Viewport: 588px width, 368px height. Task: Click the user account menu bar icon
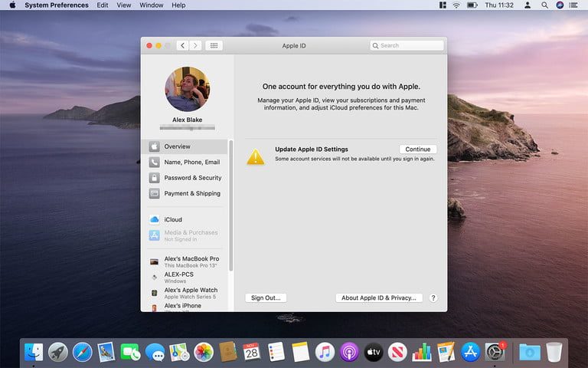pyautogui.click(x=528, y=5)
